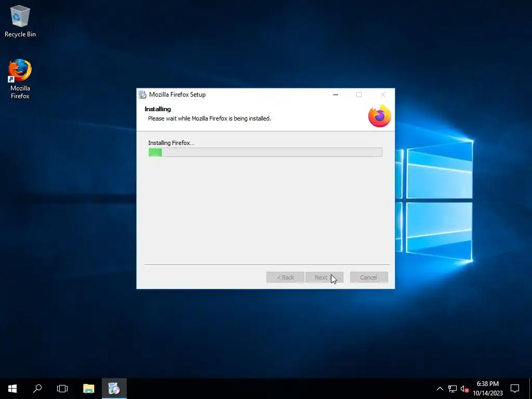Cancel the Firefox installation

tap(369, 277)
